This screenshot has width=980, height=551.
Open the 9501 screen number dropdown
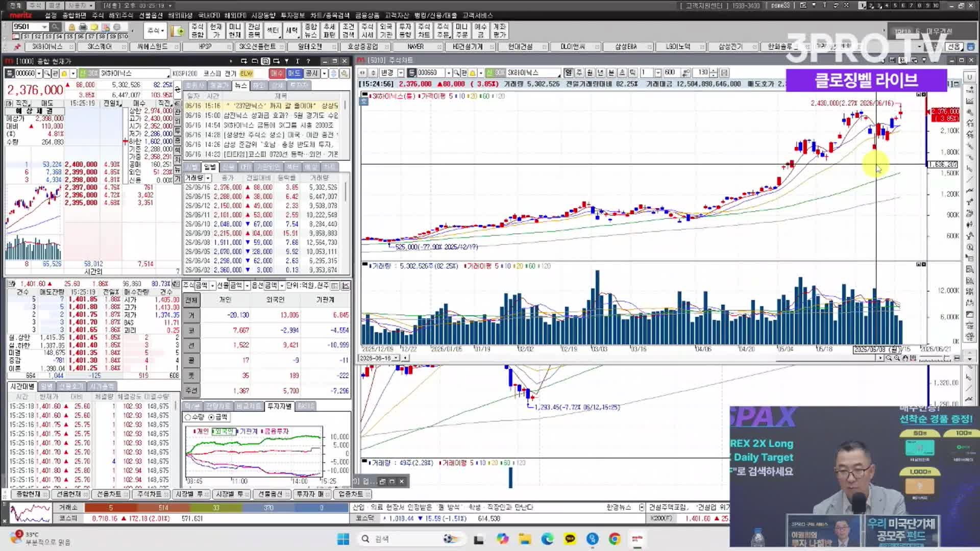click(44, 27)
